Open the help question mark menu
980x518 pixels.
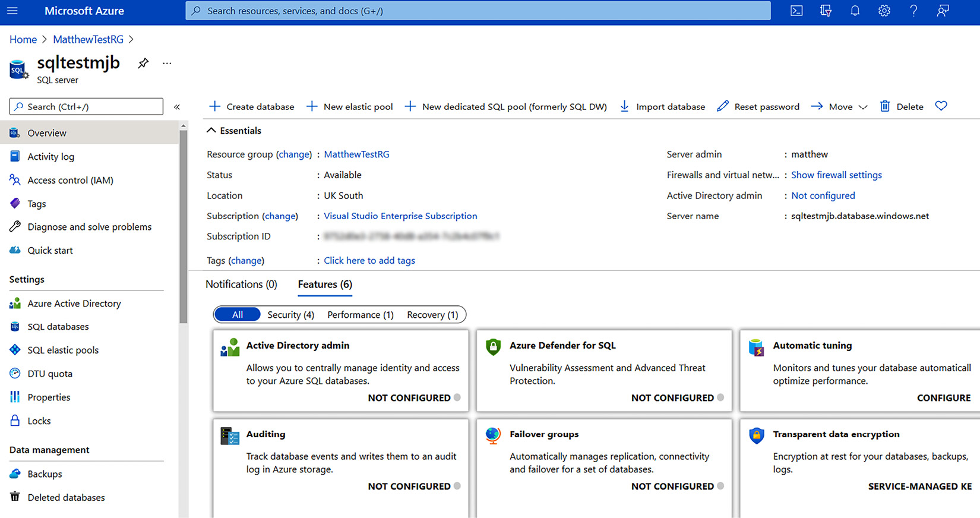coord(913,11)
